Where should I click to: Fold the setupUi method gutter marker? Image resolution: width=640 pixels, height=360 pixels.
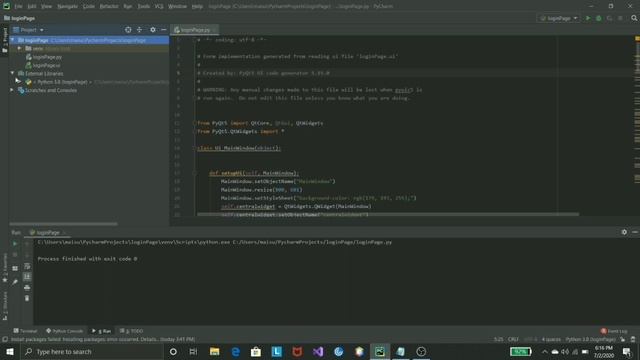tap(195, 173)
